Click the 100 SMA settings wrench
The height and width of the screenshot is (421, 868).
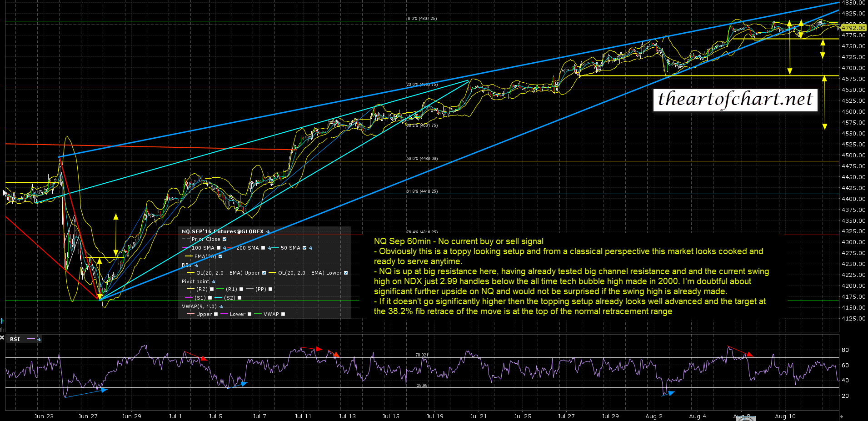pos(224,248)
